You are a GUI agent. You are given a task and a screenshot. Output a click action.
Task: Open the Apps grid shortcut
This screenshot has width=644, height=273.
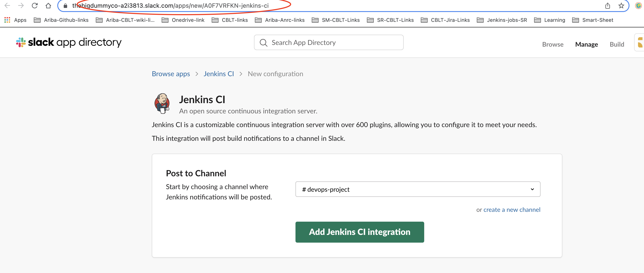(x=15, y=20)
